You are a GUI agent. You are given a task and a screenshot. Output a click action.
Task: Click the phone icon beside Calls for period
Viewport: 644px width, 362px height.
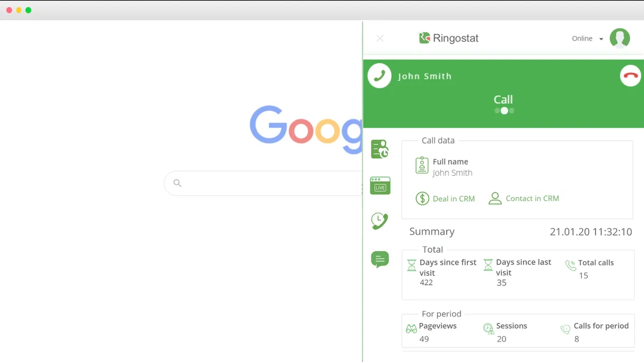tap(565, 329)
